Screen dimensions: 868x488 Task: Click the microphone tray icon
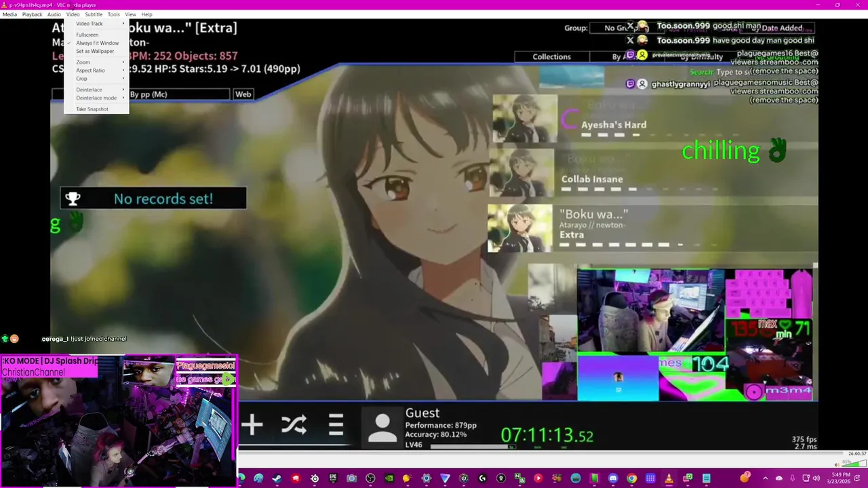(x=793, y=479)
